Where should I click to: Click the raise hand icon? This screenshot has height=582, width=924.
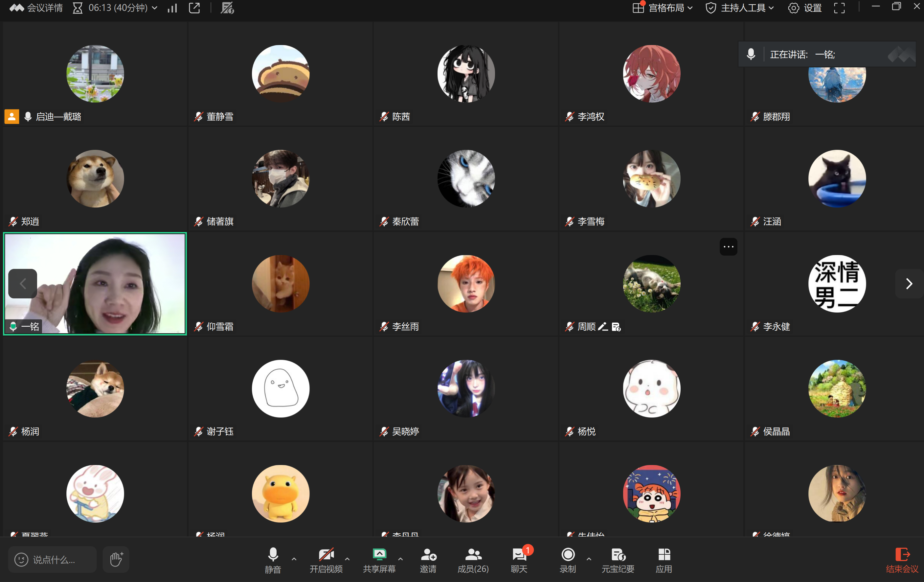(x=116, y=559)
